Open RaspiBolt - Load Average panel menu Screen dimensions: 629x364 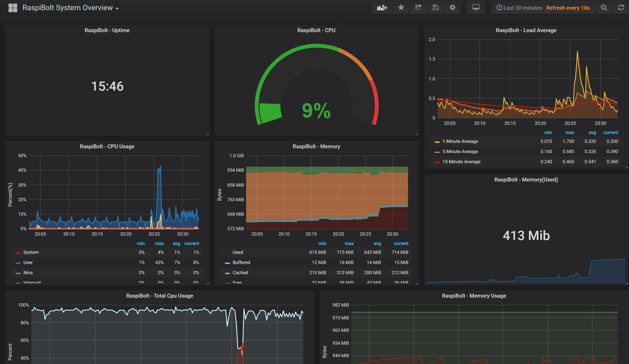(x=526, y=30)
